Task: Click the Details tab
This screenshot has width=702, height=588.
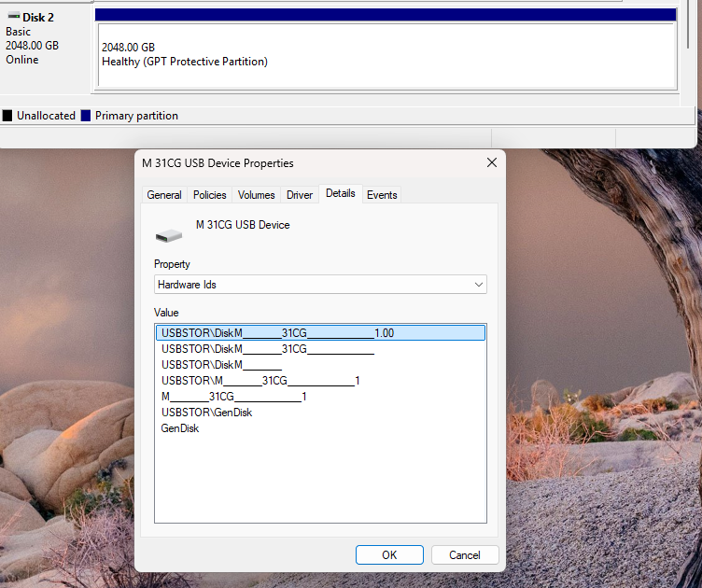Action: click(340, 194)
